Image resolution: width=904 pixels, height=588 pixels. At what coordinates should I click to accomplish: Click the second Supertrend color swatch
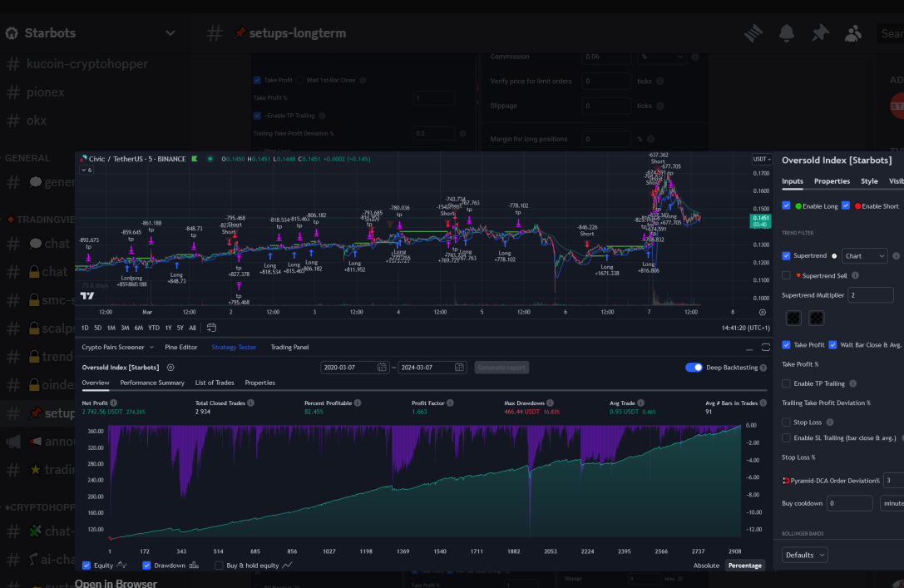[817, 319]
